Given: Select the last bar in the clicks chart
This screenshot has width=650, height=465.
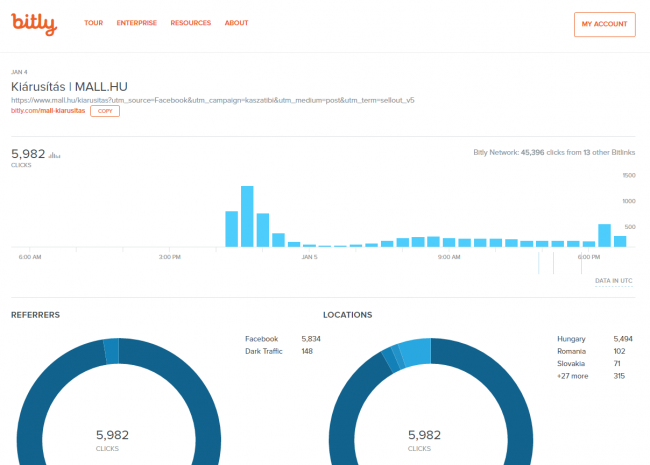Looking at the screenshot, I should coord(620,242).
